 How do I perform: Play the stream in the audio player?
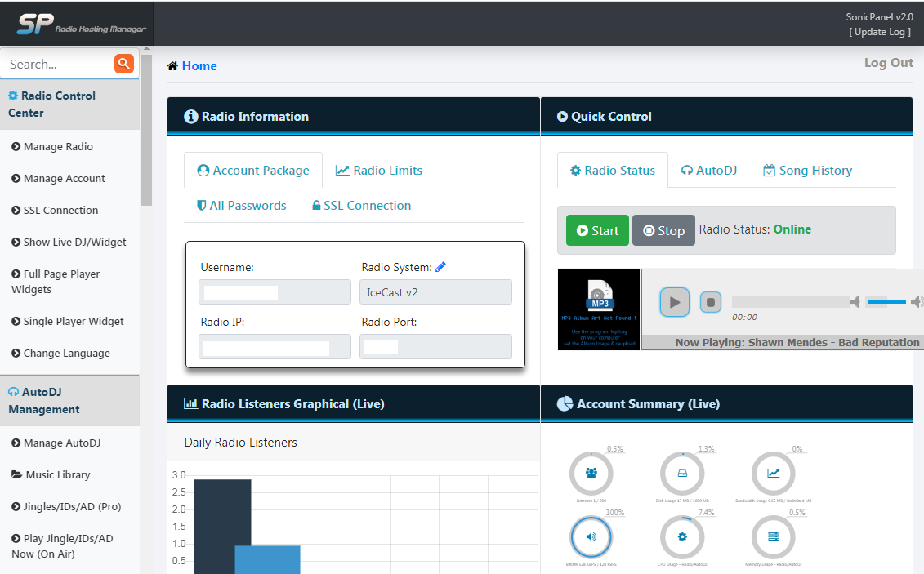[675, 302]
